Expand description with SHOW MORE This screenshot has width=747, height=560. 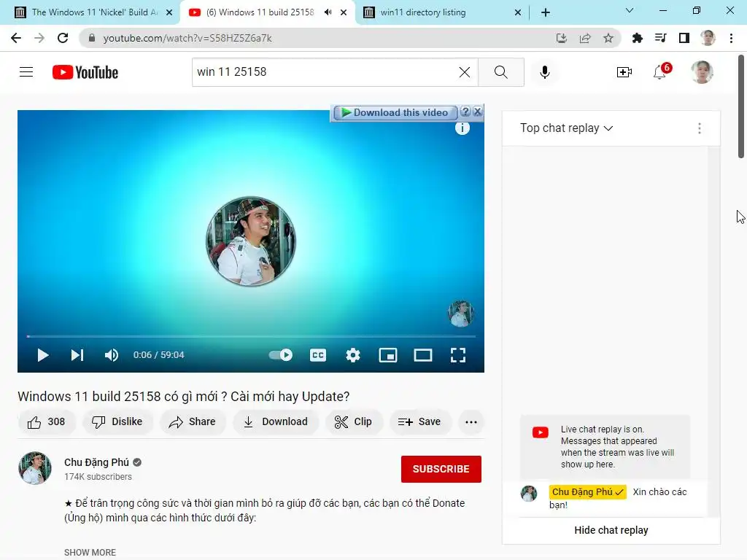click(90, 553)
